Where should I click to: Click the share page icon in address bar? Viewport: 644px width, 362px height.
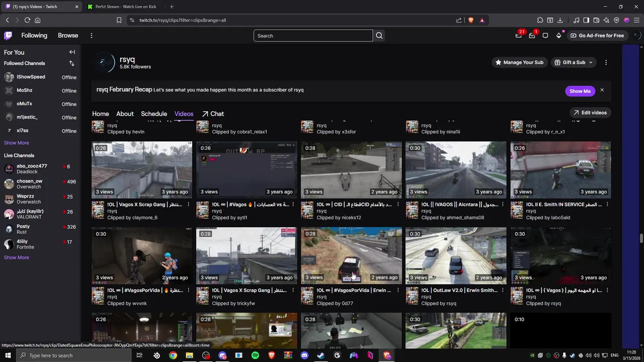pyautogui.click(x=459, y=20)
